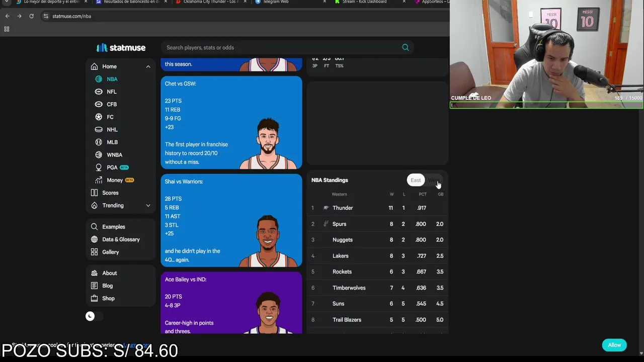This screenshot has height=362, width=644.
Task: Switch to Lo mejor del deporte tab
Action: pos(51,2)
